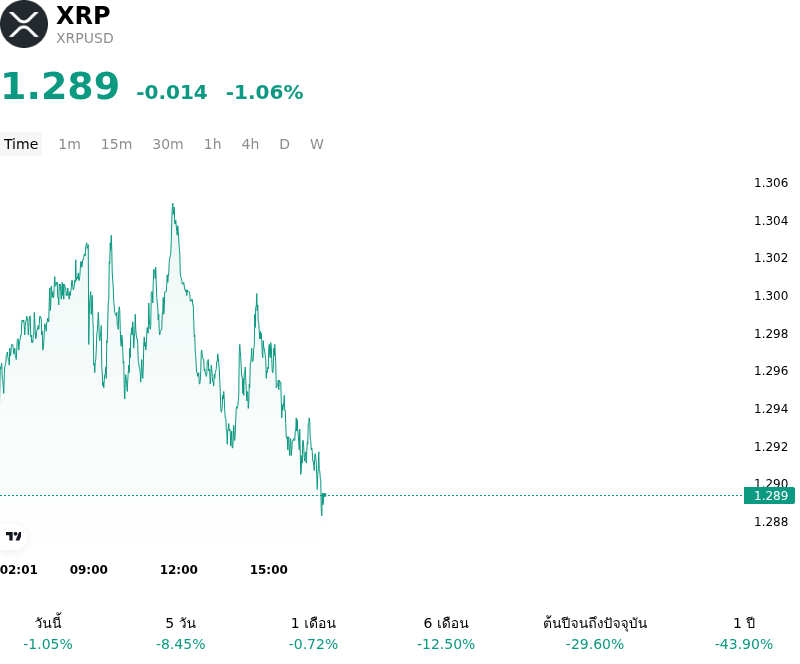The width and height of the screenshot is (800, 664).
Task: Click the 12:00 time axis marker
Action: (179, 570)
